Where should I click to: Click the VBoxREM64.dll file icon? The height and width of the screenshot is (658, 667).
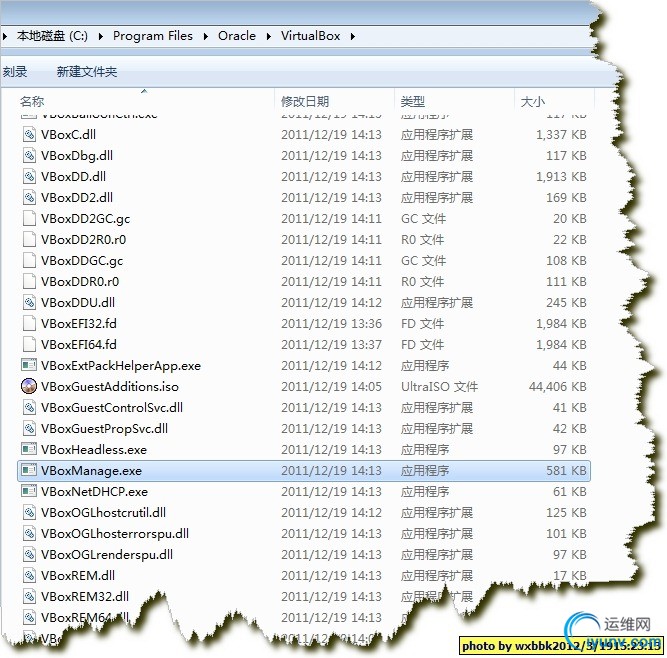click(29, 617)
